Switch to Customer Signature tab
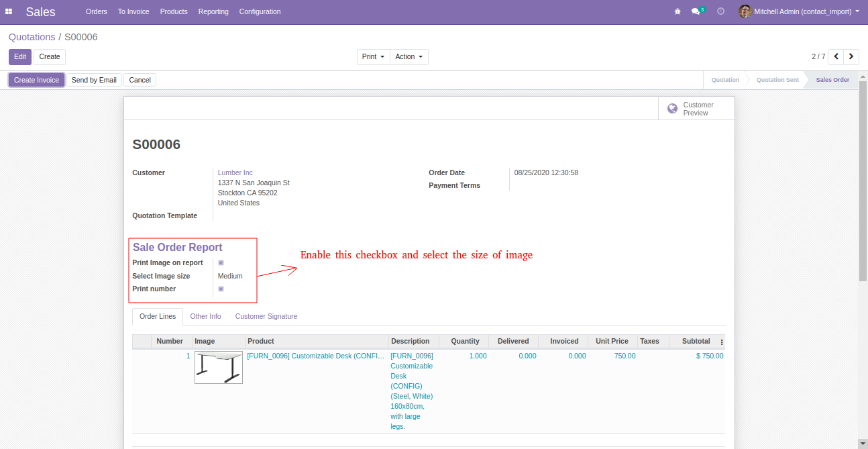The width and height of the screenshot is (868, 449). [266, 316]
